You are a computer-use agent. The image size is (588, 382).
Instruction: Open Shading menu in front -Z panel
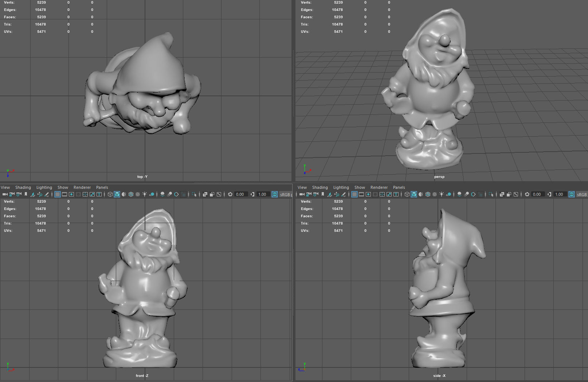tap(23, 187)
